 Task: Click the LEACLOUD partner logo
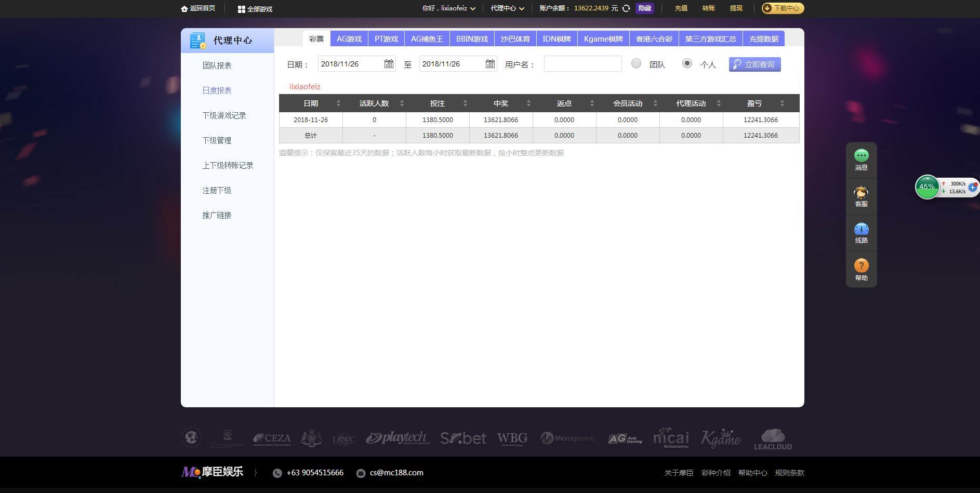773,439
